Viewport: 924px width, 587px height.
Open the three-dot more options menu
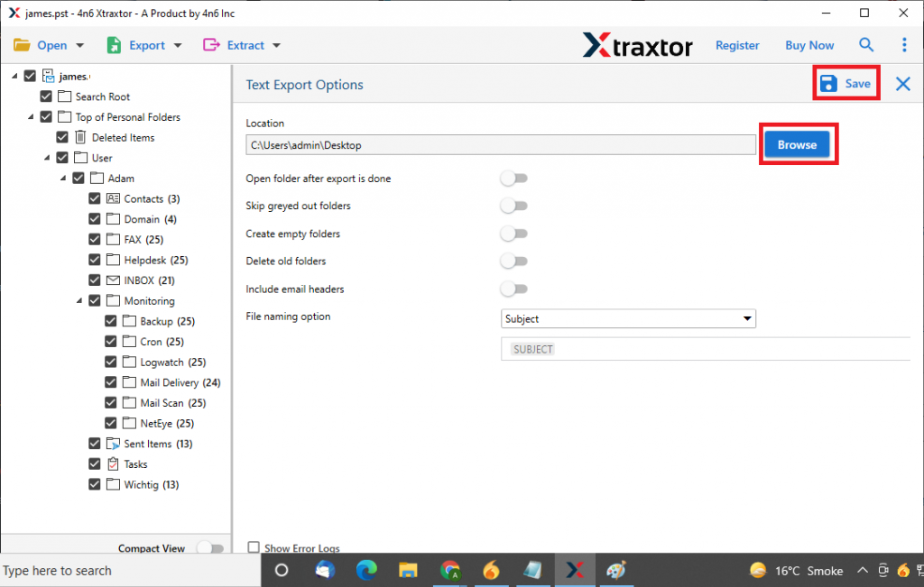pyautogui.click(x=904, y=45)
